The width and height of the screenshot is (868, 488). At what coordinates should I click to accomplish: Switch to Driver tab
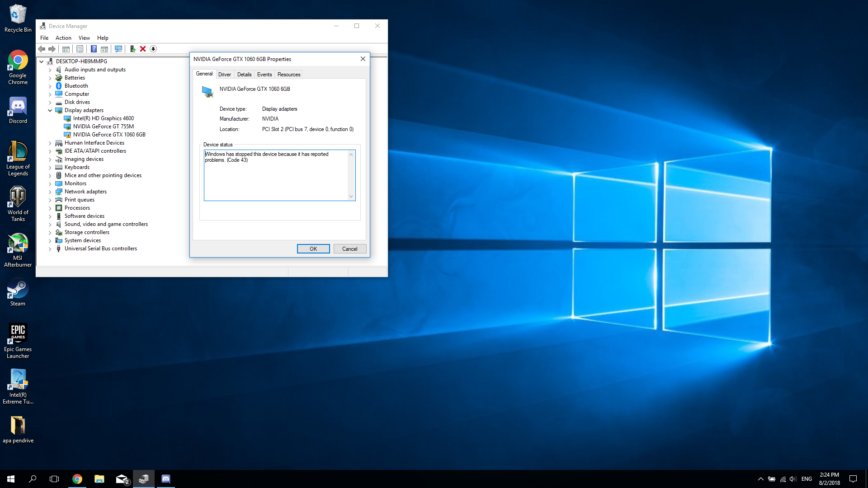[225, 75]
